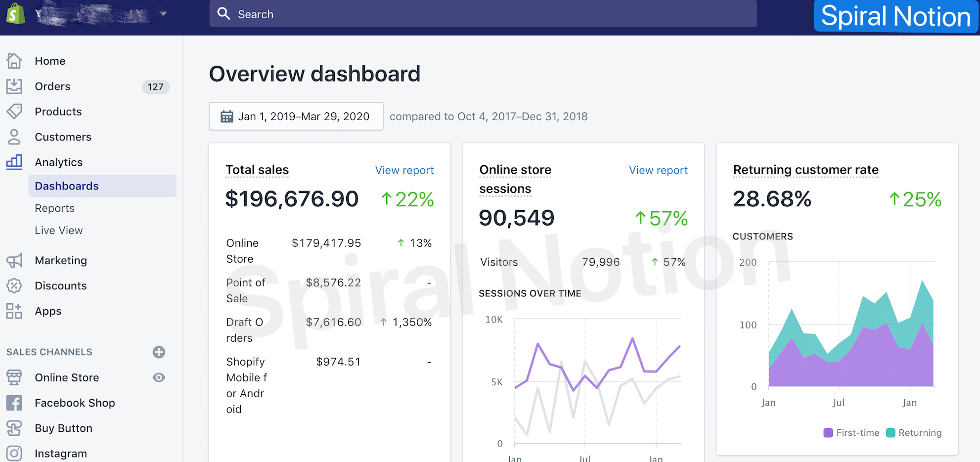Viewport: 980px width, 462px height.
Task: Click the 28.68% returning rate value
Action: click(x=772, y=199)
